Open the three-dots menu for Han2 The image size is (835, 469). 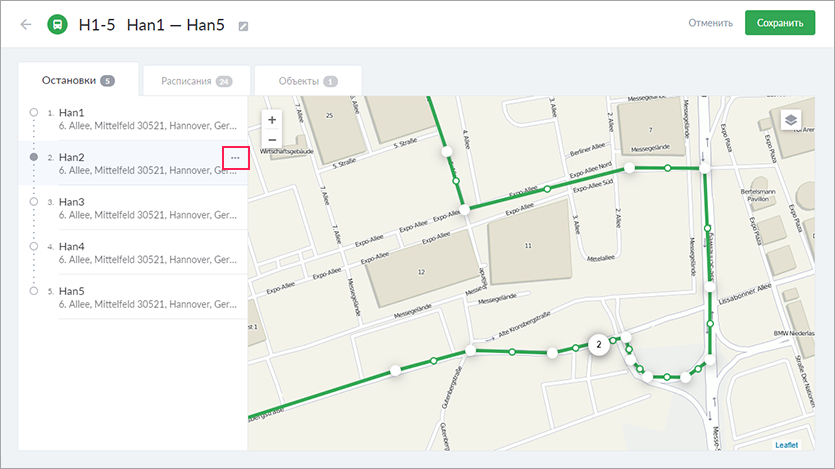(x=235, y=158)
